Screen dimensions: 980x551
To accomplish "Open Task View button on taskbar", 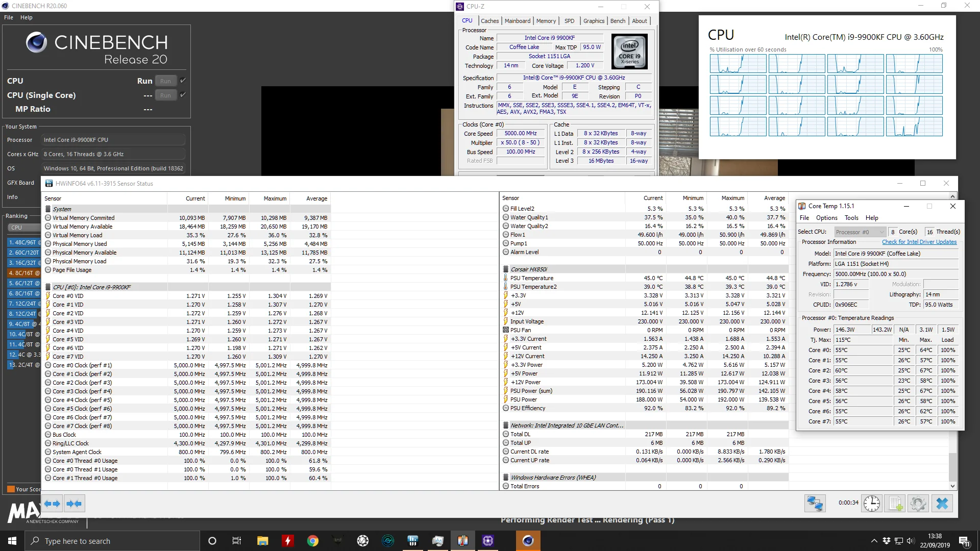I will [237, 541].
